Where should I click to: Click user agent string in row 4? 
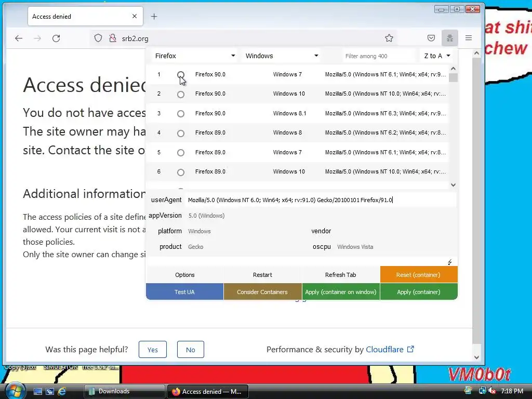click(x=385, y=132)
